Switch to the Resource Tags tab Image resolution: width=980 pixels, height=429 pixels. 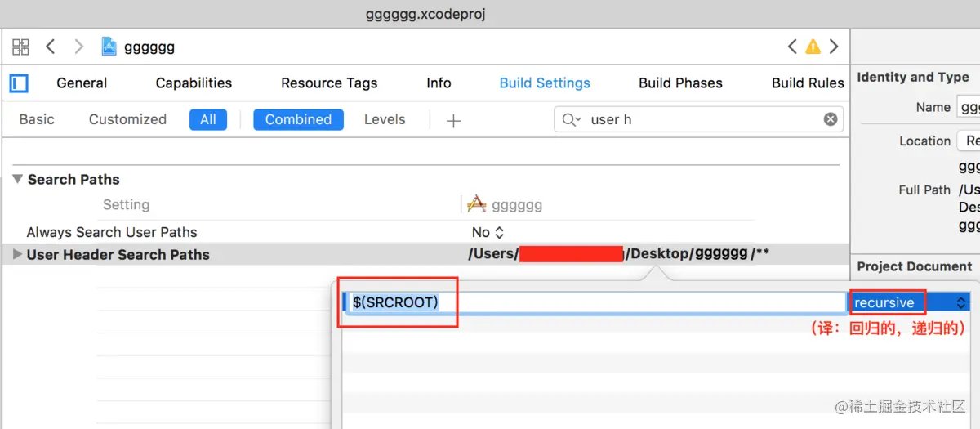tap(329, 83)
